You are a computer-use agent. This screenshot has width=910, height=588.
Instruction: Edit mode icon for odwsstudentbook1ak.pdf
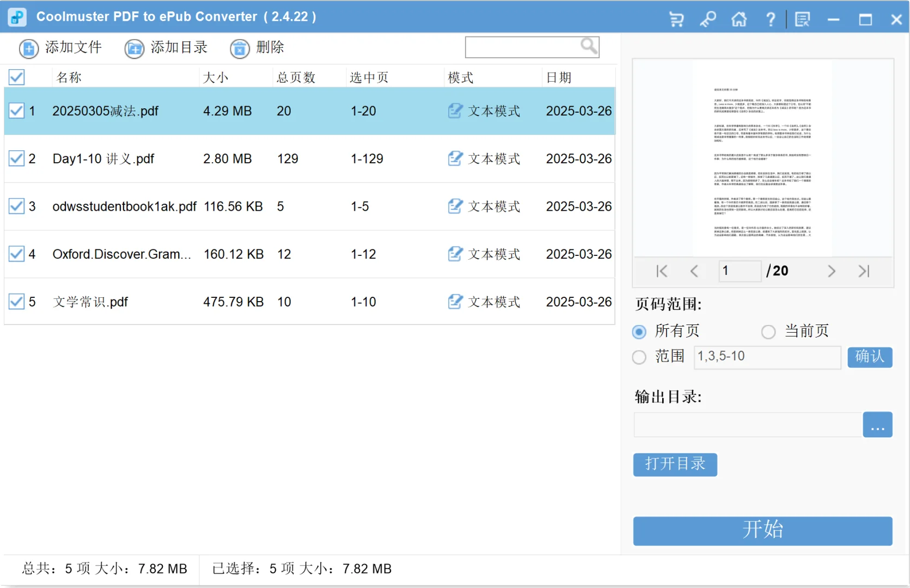pyautogui.click(x=455, y=206)
